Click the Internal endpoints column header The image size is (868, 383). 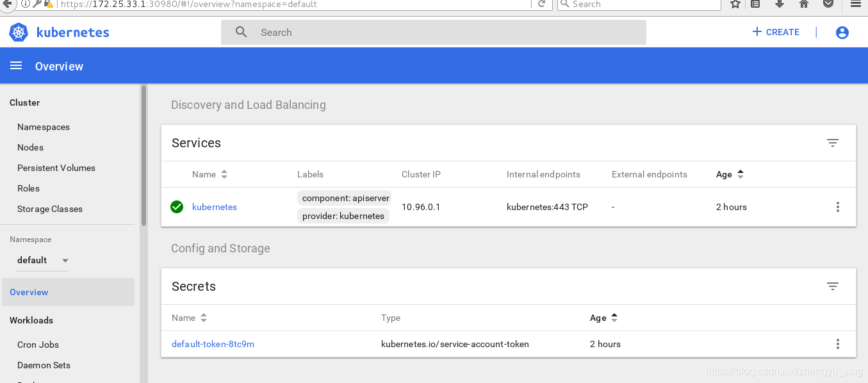tap(543, 174)
